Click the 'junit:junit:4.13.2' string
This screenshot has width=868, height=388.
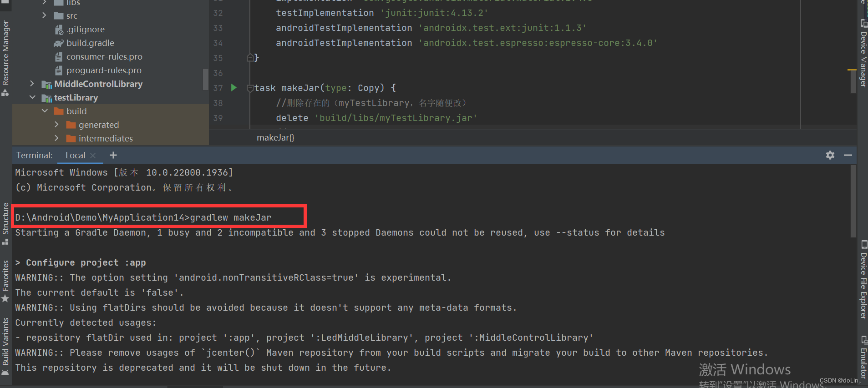(434, 13)
